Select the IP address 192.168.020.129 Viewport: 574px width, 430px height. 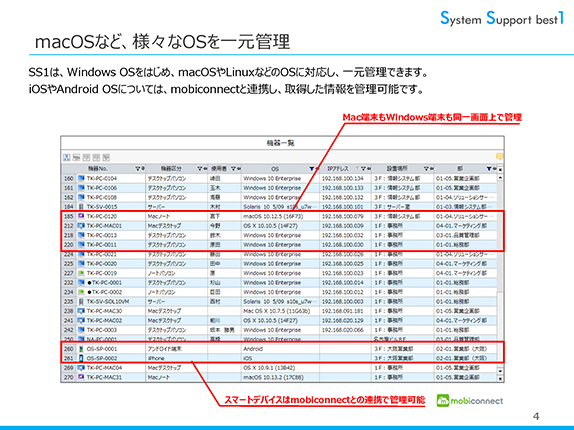click(x=346, y=321)
